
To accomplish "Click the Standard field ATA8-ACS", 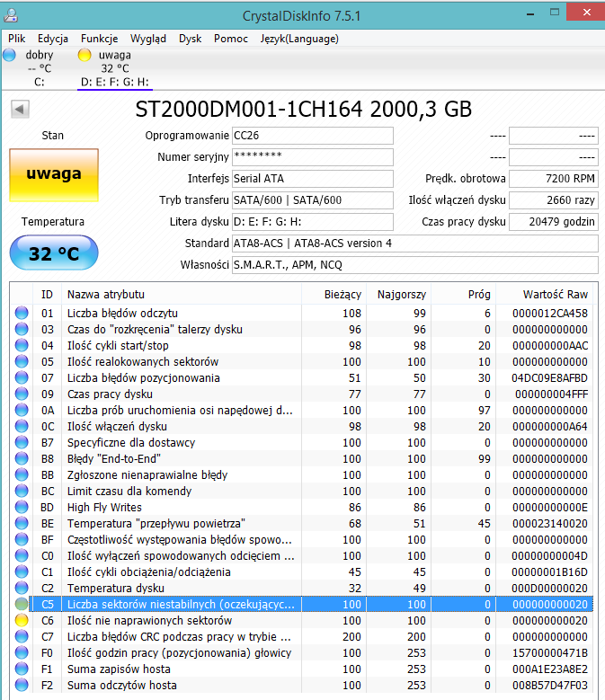I will (415, 244).
